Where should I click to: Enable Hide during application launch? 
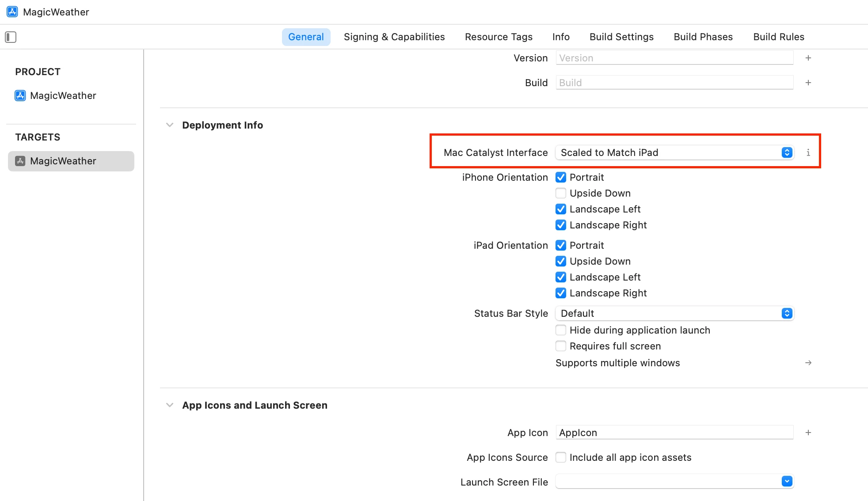(561, 330)
